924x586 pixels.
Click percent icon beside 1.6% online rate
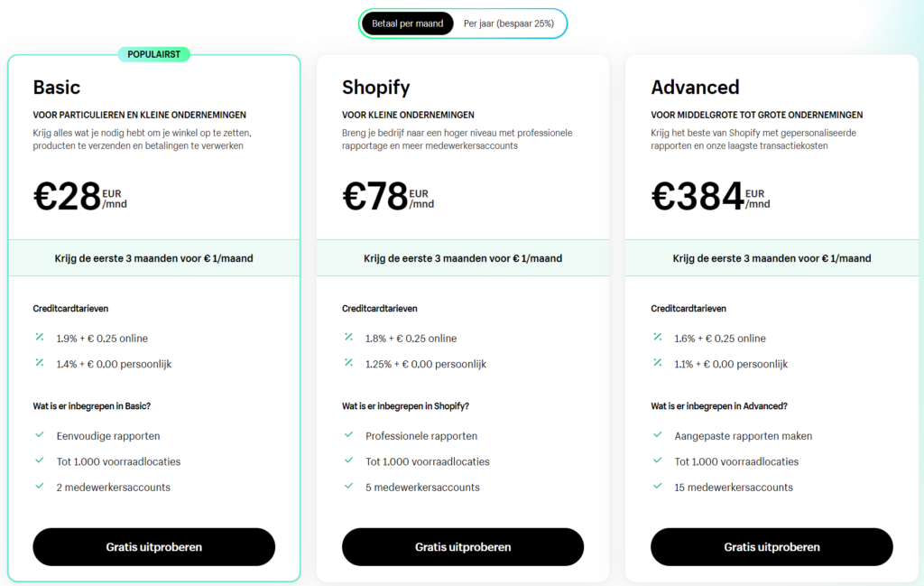pos(658,337)
